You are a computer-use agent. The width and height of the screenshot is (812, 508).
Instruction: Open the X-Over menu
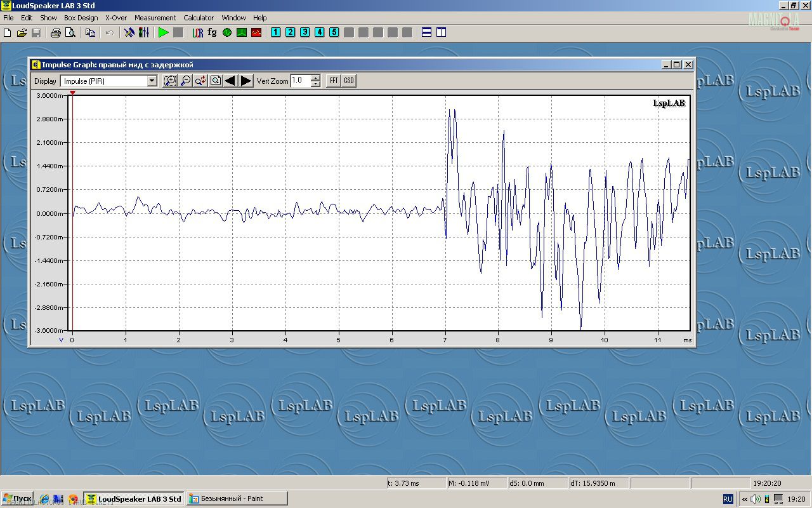(x=116, y=18)
